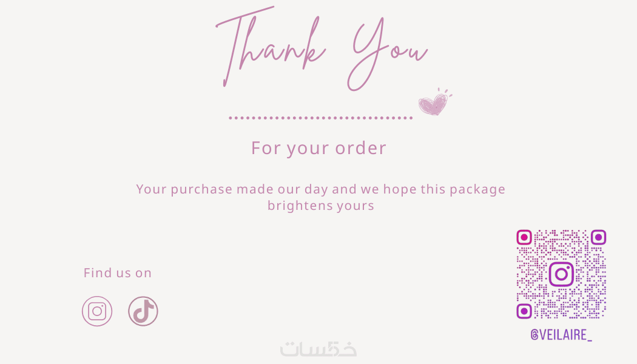Click the pink heart doodle
The width and height of the screenshot is (637, 364).
point(433,104)
